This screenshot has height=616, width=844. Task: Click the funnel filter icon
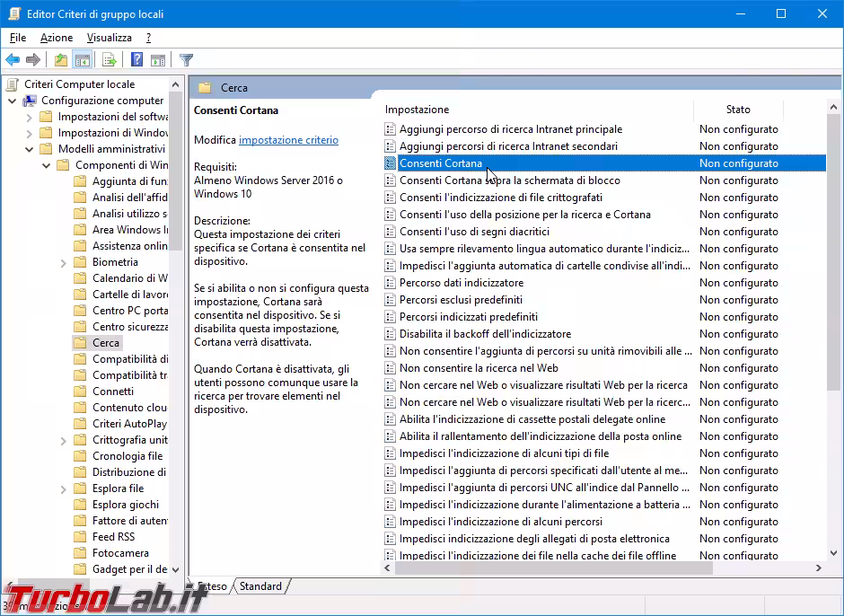186,60
